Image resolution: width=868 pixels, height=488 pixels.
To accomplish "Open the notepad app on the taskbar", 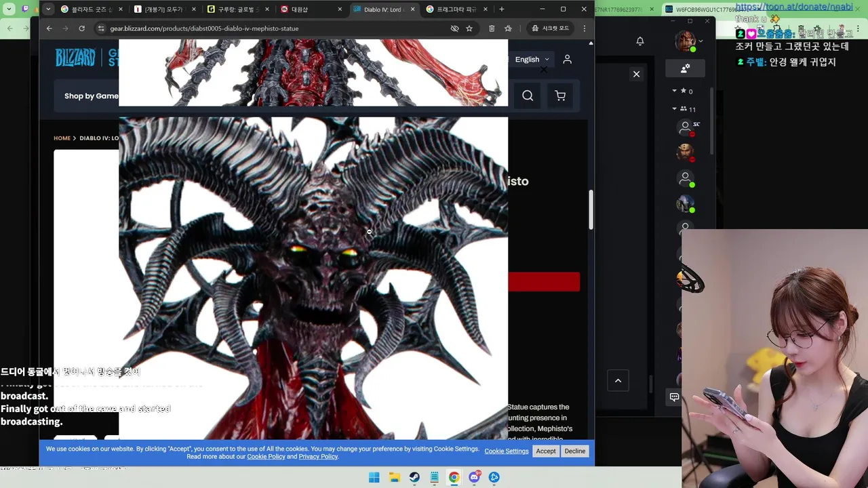I will click(434, 477).
